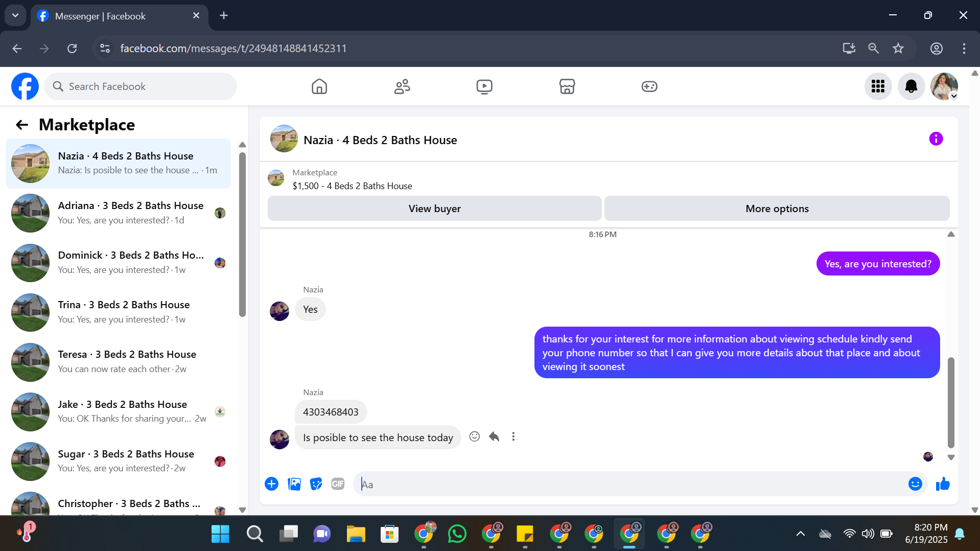Image resolution: width=980 pixels, height=551 pixels.
Task: Open Microsoft Store from taskbar
Action: click(x=389, y=534)
